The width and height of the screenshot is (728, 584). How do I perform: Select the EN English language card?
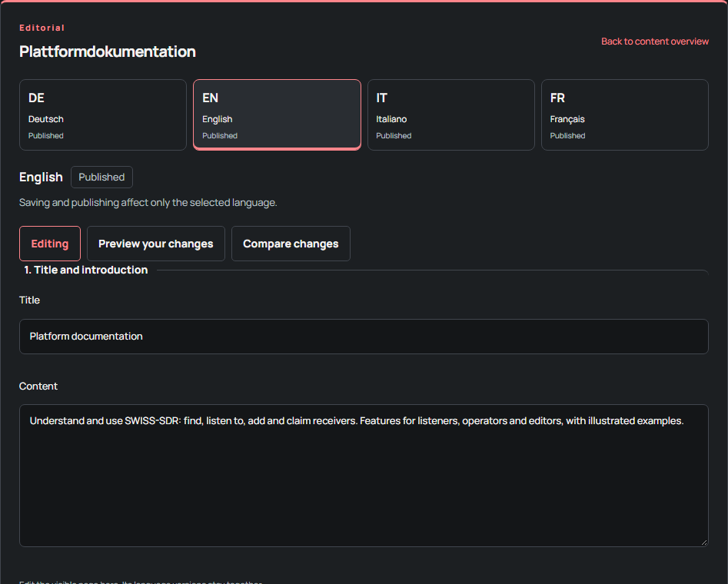(x=277, y=114)
